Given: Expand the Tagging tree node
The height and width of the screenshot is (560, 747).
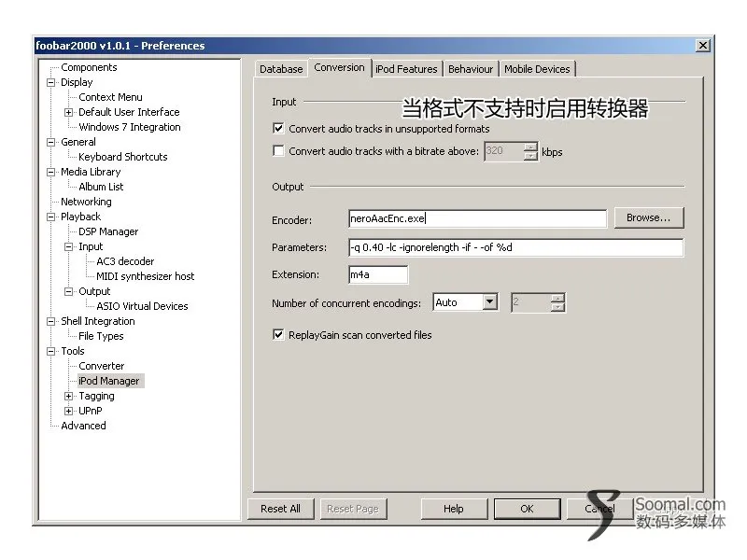Looking at the screenshot, I should coord(68,396).
